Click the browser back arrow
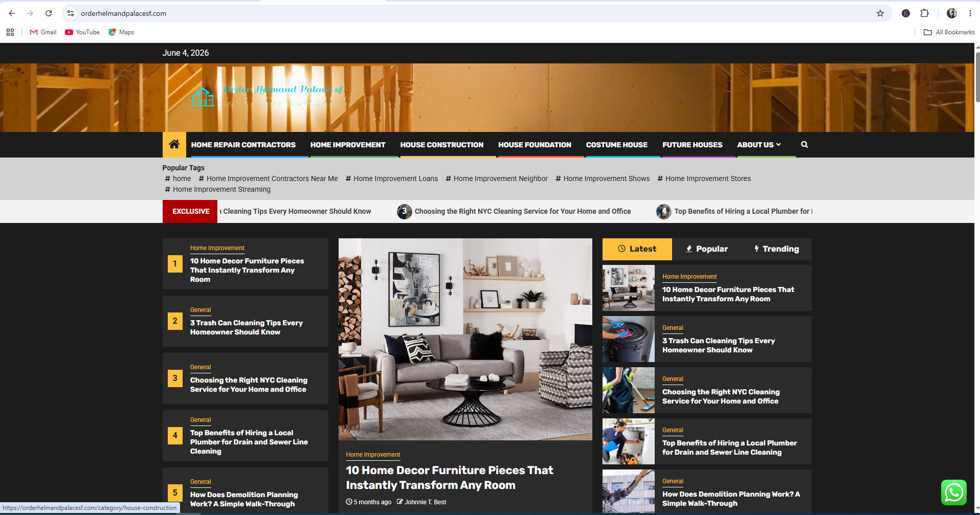This screenshot has width=980, height=515. [12, 13]
